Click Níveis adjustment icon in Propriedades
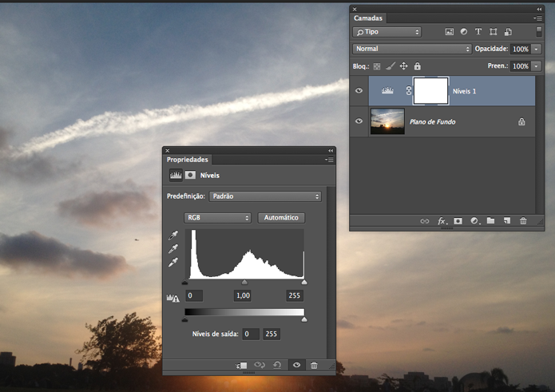The image size is (555, 392). point(176,175)
